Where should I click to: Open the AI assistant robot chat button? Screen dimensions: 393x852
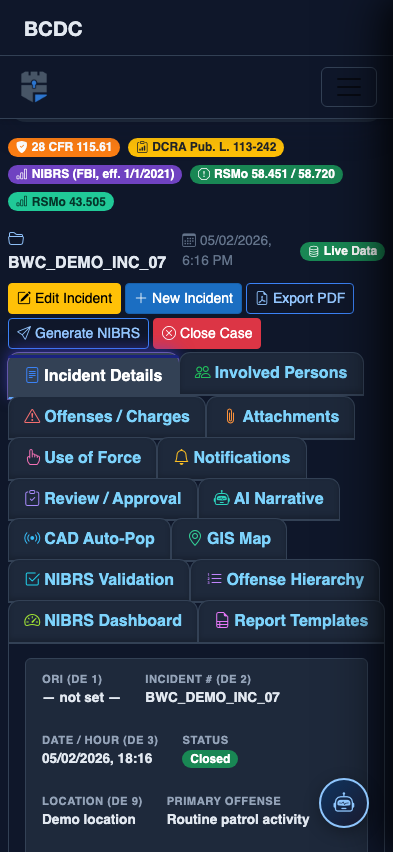click(x=344, y=803)
